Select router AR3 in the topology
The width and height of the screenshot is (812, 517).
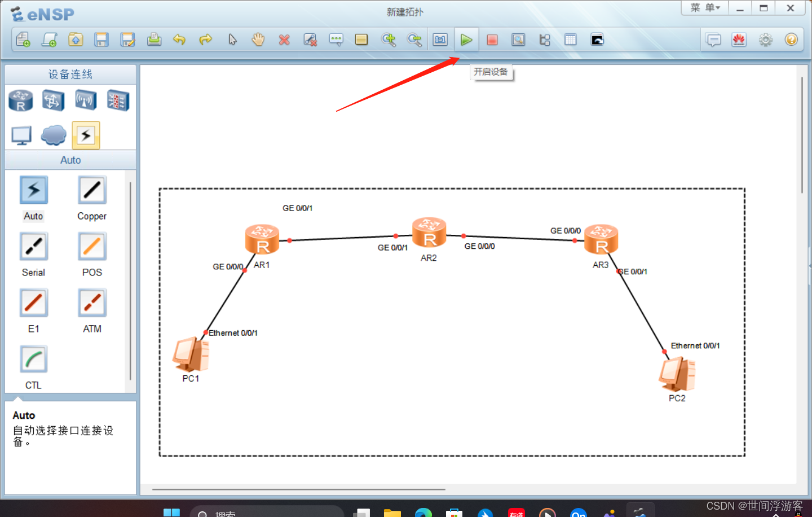601,239
